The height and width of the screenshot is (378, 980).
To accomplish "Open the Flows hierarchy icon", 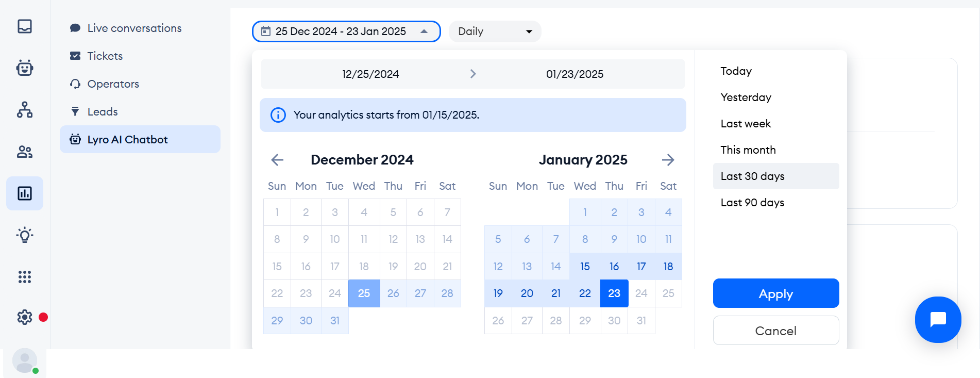I will click(x=25, y=110).
